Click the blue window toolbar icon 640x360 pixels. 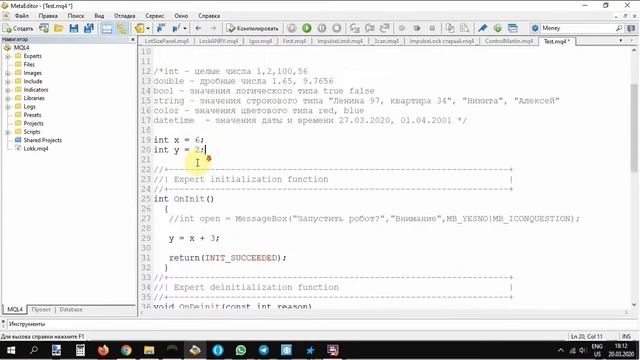[513, 28]
